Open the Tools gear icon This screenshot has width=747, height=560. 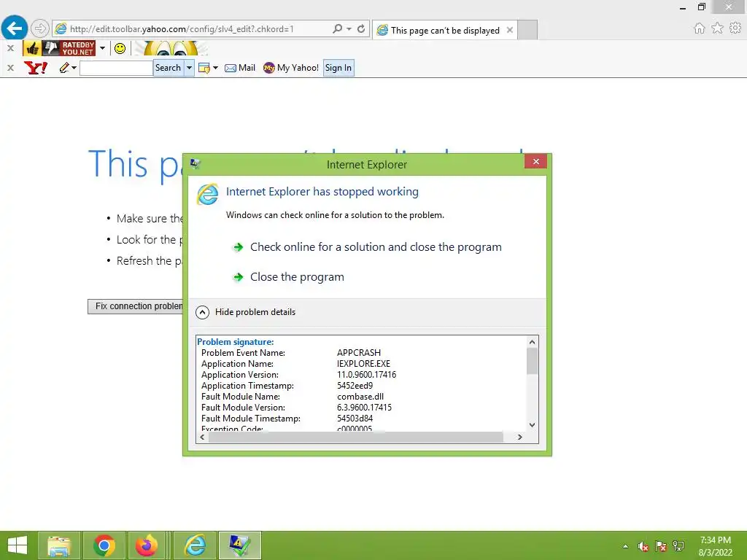[735, 28]
